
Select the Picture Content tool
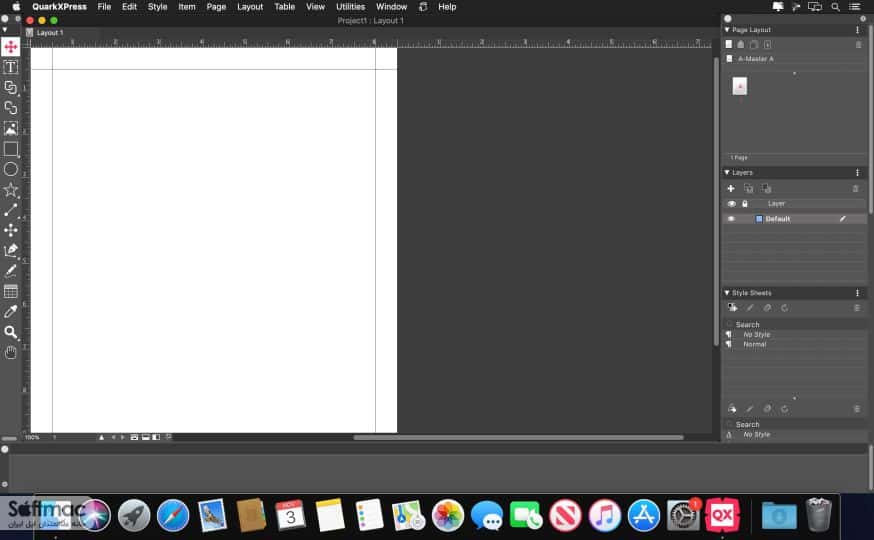pyautogui.click(x=11, y=128)
